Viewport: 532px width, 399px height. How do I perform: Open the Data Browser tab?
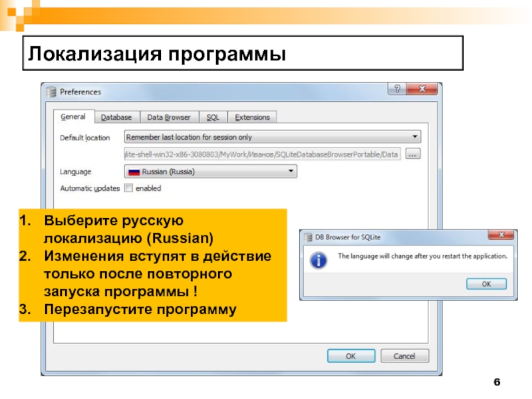(x=169, y=118)
